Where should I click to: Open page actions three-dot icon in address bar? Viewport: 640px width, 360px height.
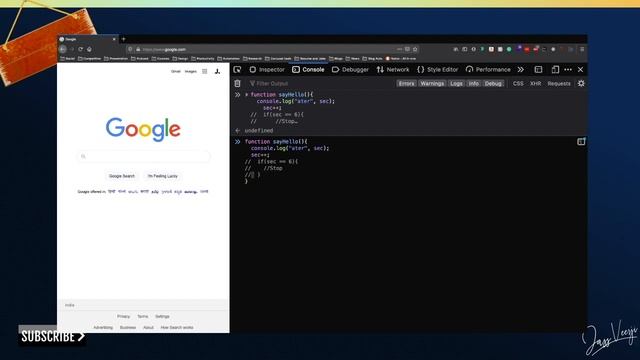[x=399, y=49]
